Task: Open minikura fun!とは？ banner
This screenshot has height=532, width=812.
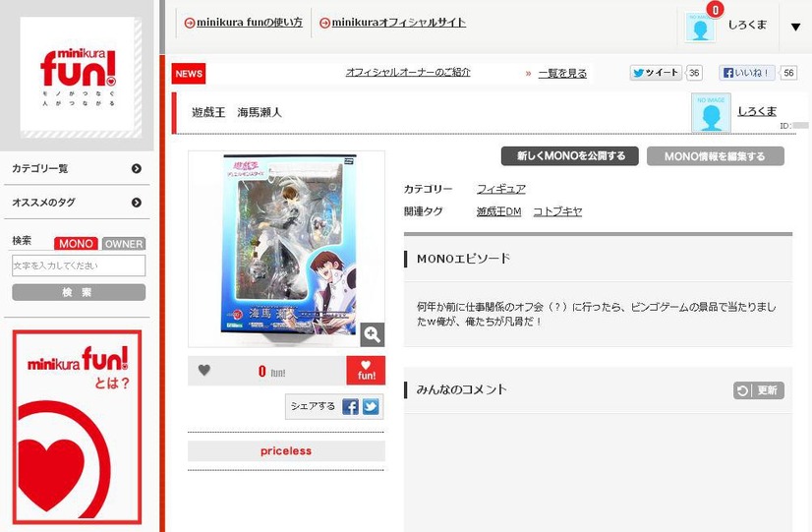Action: point(77,427)
